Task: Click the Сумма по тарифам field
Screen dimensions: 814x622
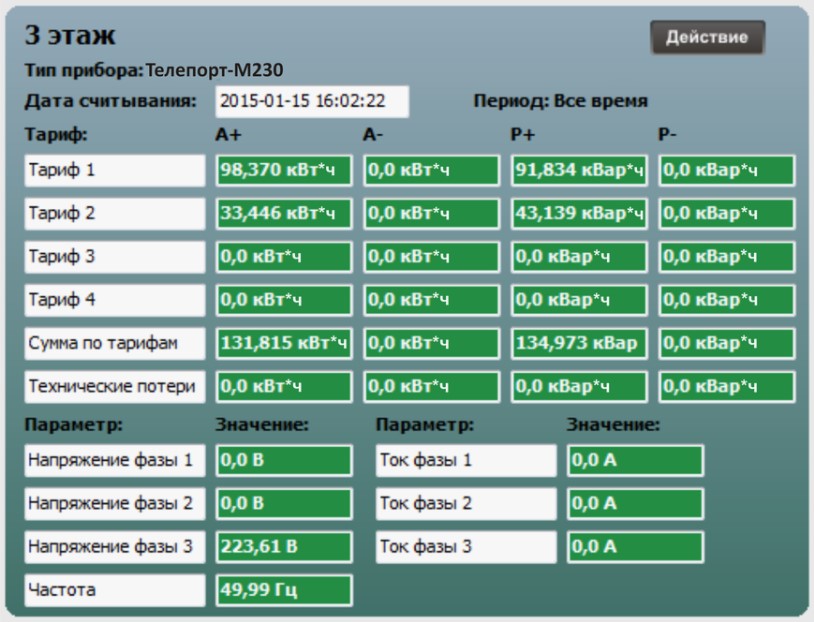Action: pyautogui.click(x=115, y=343)
